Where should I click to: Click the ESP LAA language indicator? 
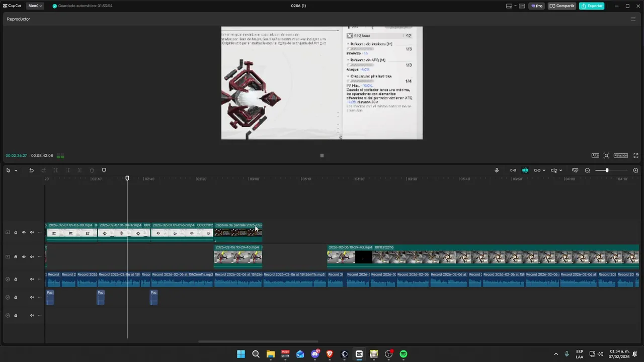(580, 354)
